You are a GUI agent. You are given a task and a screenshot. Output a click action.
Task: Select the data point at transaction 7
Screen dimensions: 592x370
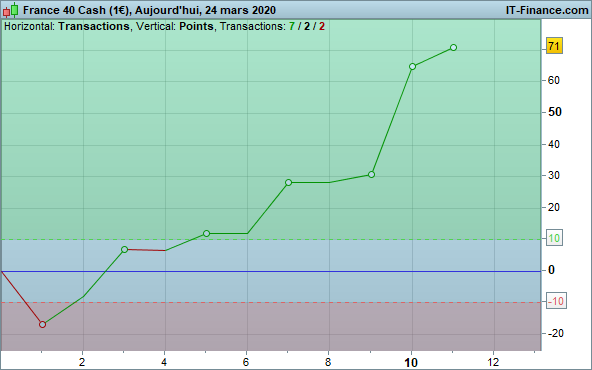coord(288,182)
